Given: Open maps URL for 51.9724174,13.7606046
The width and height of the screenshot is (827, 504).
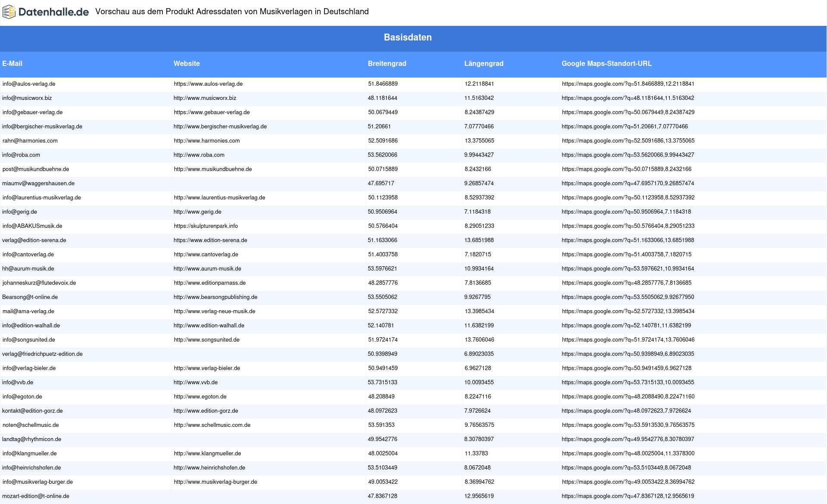Looking at the screenshot, I should [628, 340].
